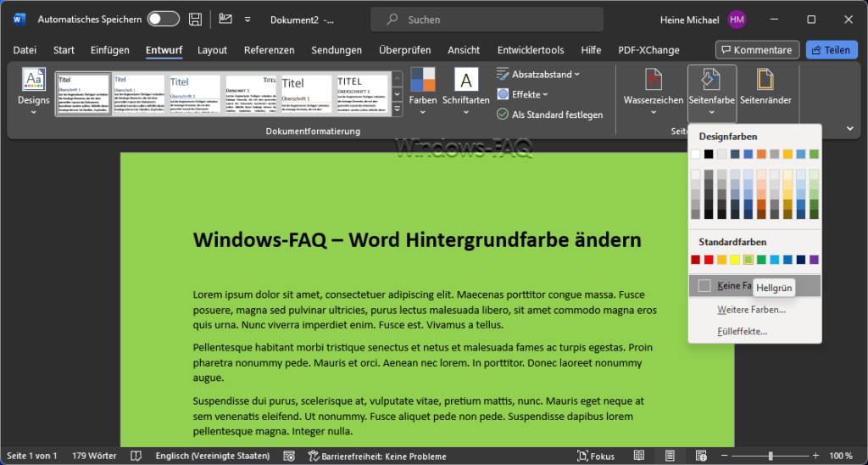The image size is (868, 465).
Task: Click the Seitenfarbe page color icon
Action: click(711, 79)
